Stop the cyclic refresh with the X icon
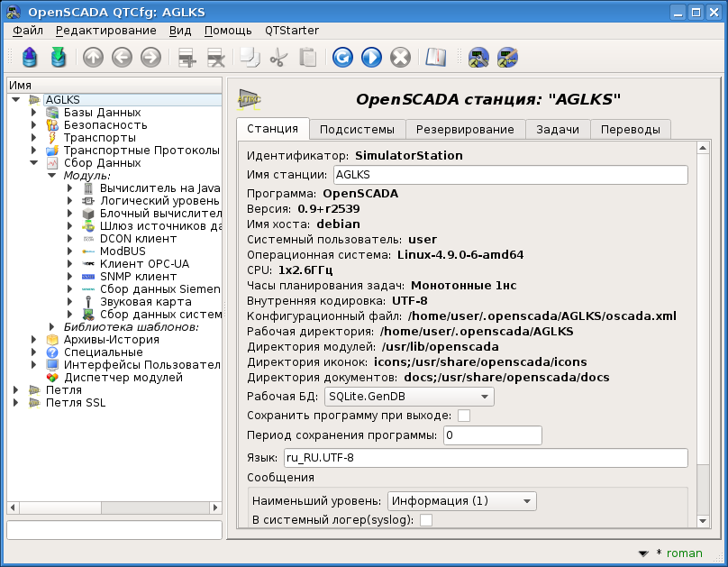Screen dimensions: 728x567 coord(400,58)
